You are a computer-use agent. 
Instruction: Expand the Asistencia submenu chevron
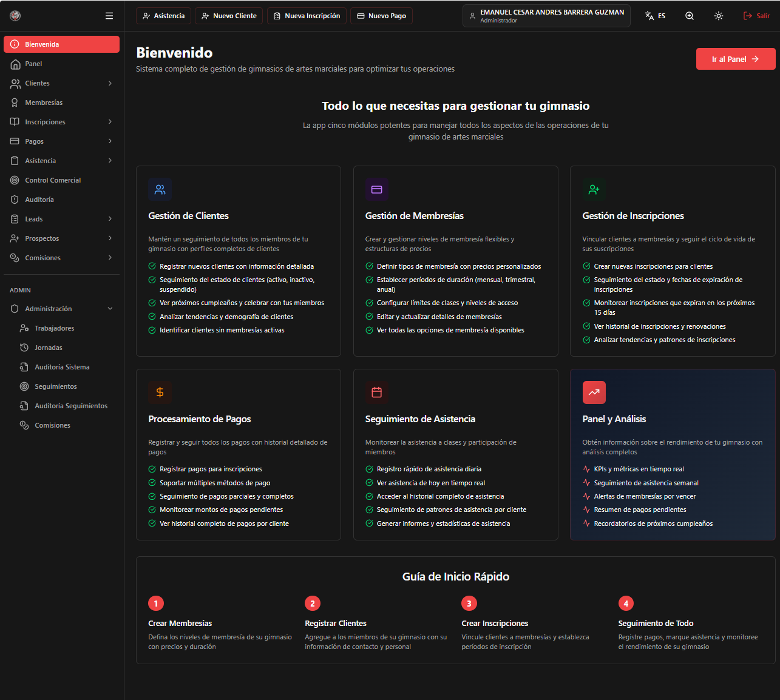point(110,161)
